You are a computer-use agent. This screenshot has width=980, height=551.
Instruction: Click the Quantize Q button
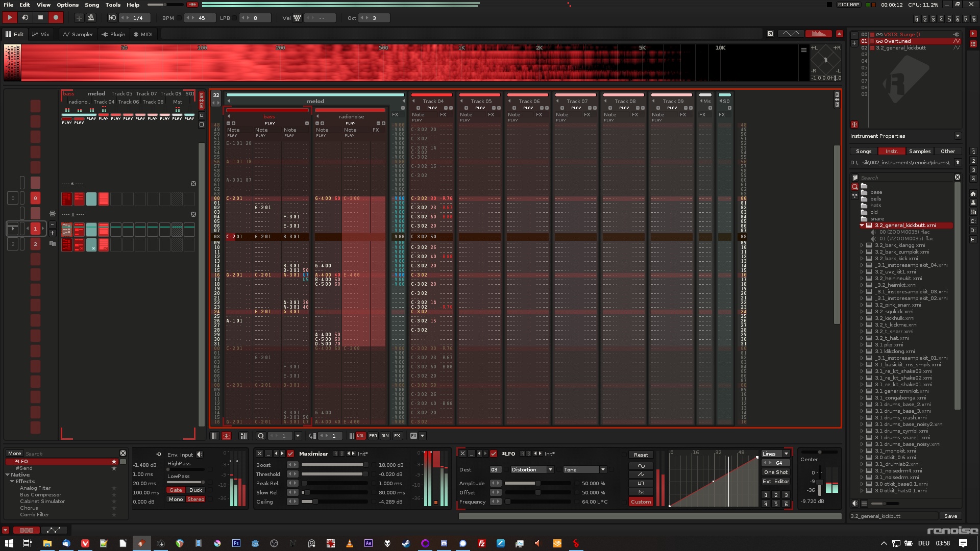(261, 436)
